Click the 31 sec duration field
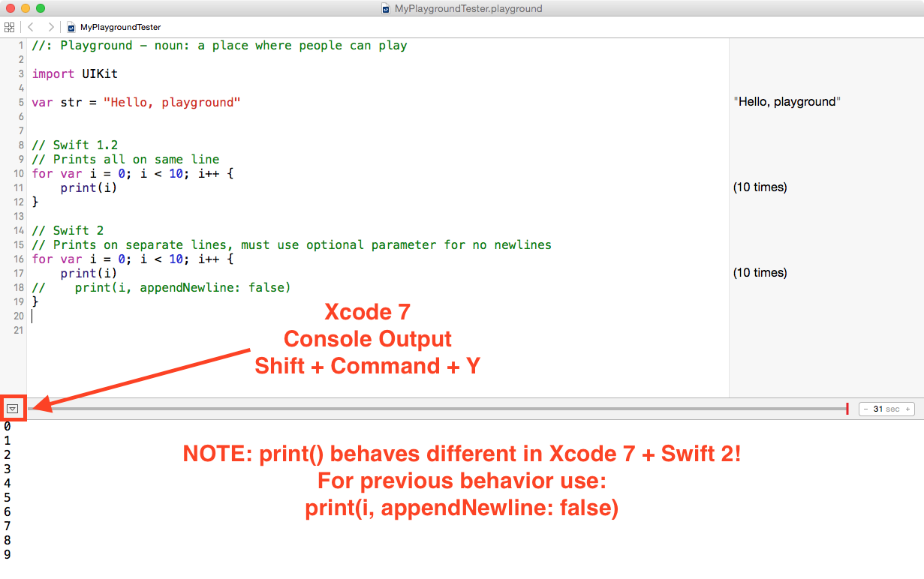This screenshot has width=924, height=579. pyautogui.click(x=886, y=409)
